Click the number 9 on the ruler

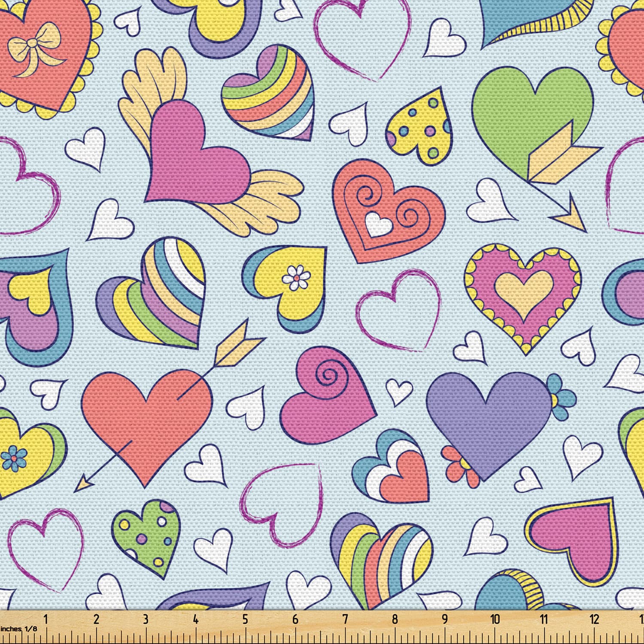point(444,619)
